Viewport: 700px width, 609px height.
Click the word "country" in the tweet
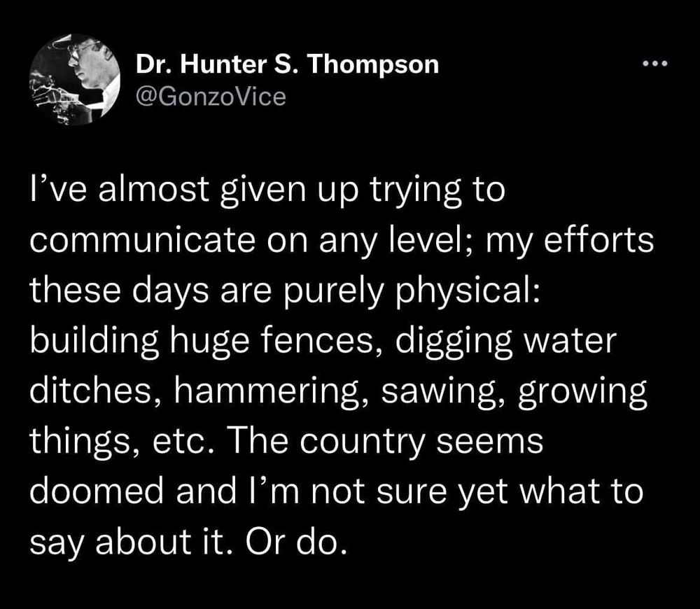(x=362, y=443)
